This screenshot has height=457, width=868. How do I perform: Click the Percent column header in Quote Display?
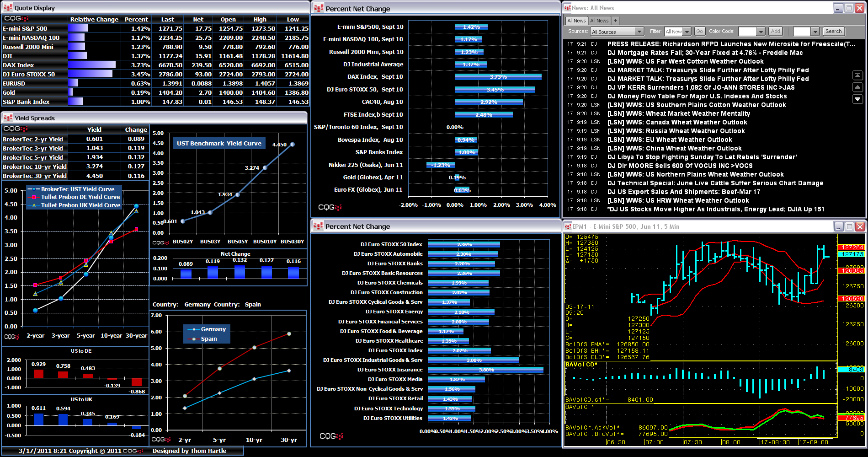tap(136, 19)
